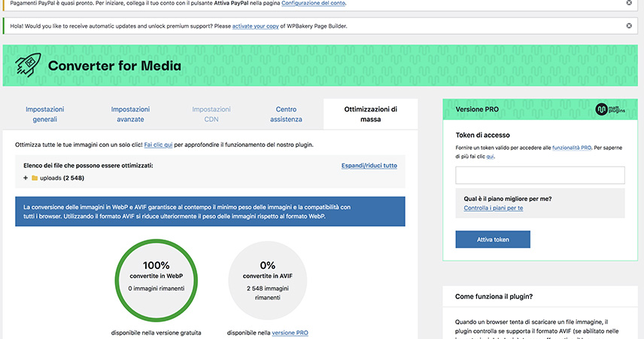Select the Ottimizzazioni di massa tab
This screenshot has height=339, width=644.
point(370,114)
